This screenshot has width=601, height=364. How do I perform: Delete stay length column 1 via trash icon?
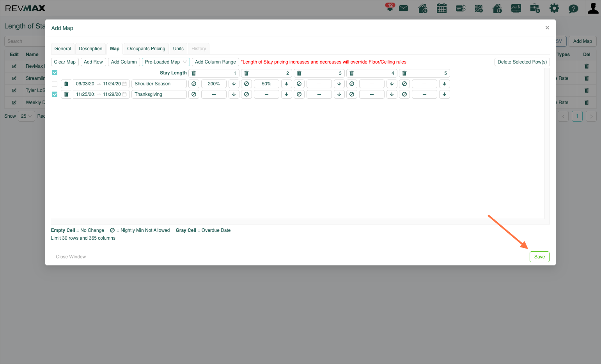[194, 73]
